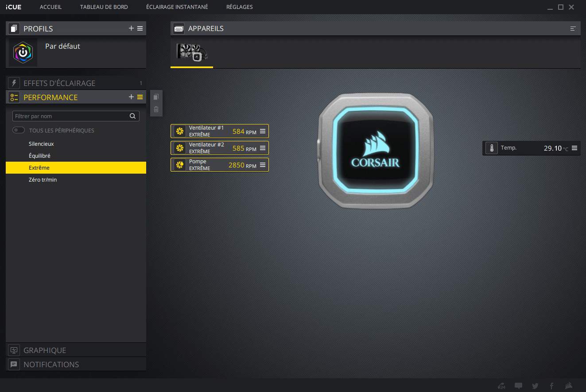The height and width of the screenshot is (392, 586).
Task: Toggle the Tous les périphériques switch
Action: pyautogui.click(x=19, y=130)
